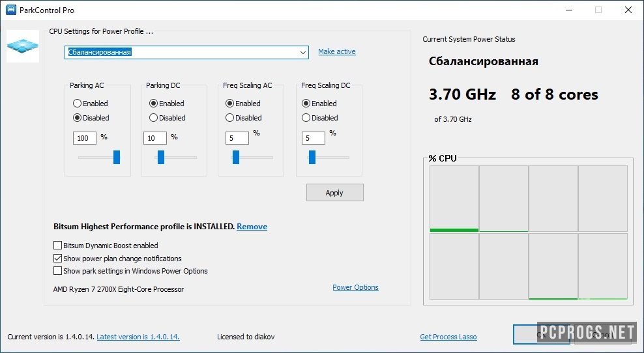
Task: Click Remove link for Bitsum profile
Action: pyautogui.click(x=252, y=227)
